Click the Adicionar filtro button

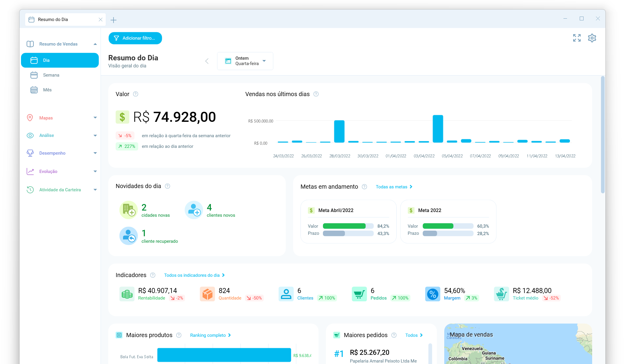coord(135,38)
